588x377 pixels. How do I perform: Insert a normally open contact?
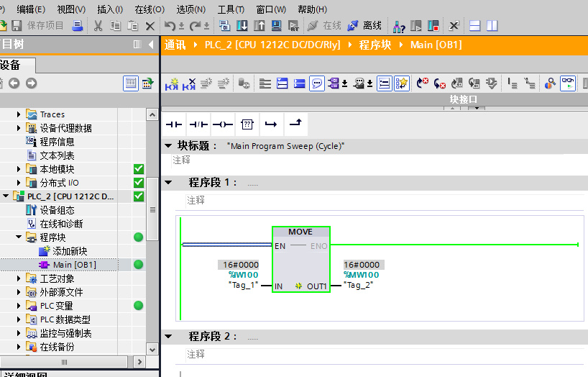(175, 124)
